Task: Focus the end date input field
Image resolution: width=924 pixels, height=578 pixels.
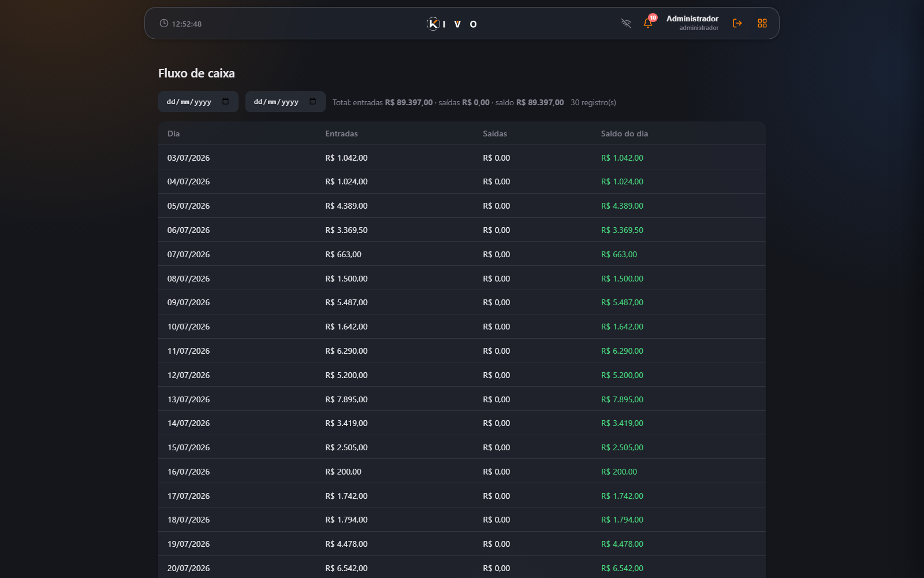Action: point(285,102)
